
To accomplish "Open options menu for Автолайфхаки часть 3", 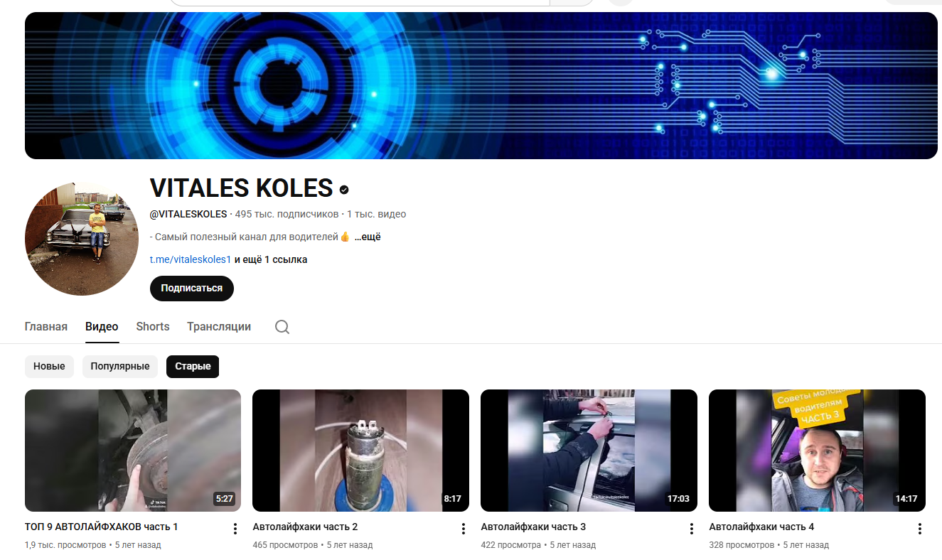I will point(691,529).
